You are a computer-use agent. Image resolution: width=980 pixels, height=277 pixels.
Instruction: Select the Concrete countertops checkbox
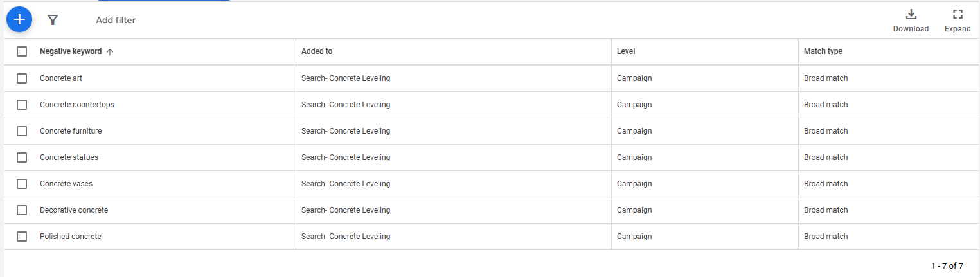22,105
